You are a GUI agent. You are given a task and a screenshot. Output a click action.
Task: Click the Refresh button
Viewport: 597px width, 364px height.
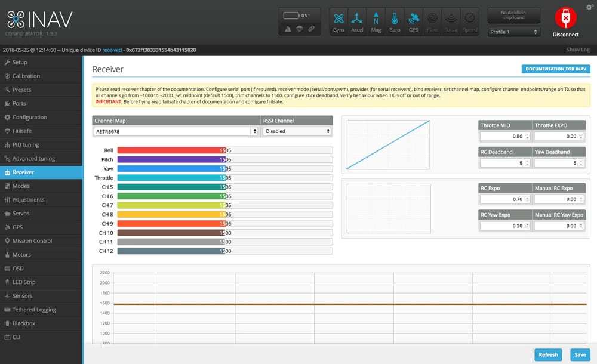[x=548, y=354]
